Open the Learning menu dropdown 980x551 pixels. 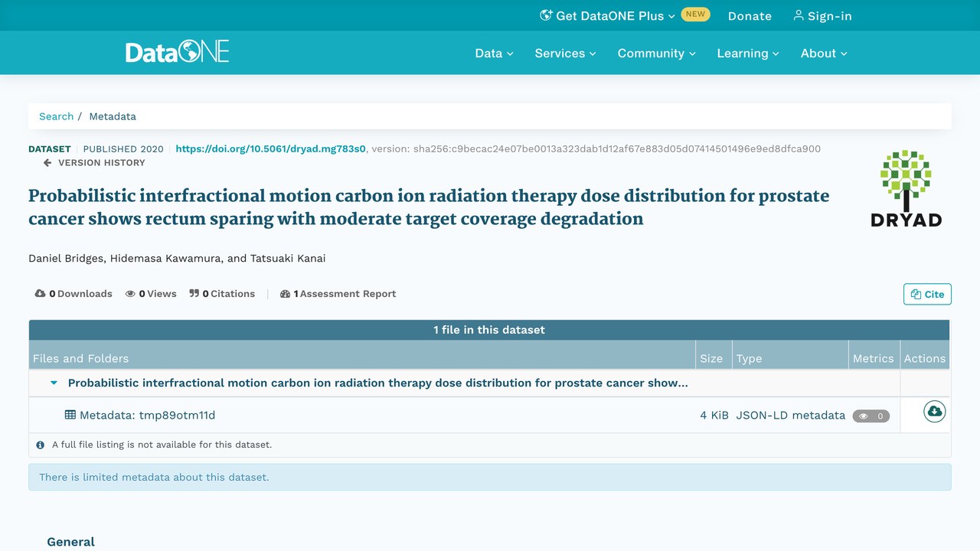pos(748,53)
